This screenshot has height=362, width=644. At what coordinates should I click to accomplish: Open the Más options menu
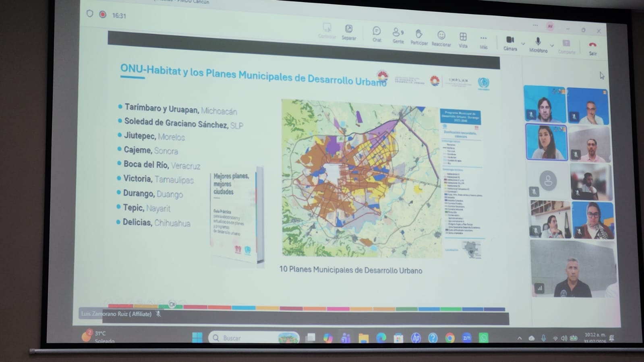483,41
